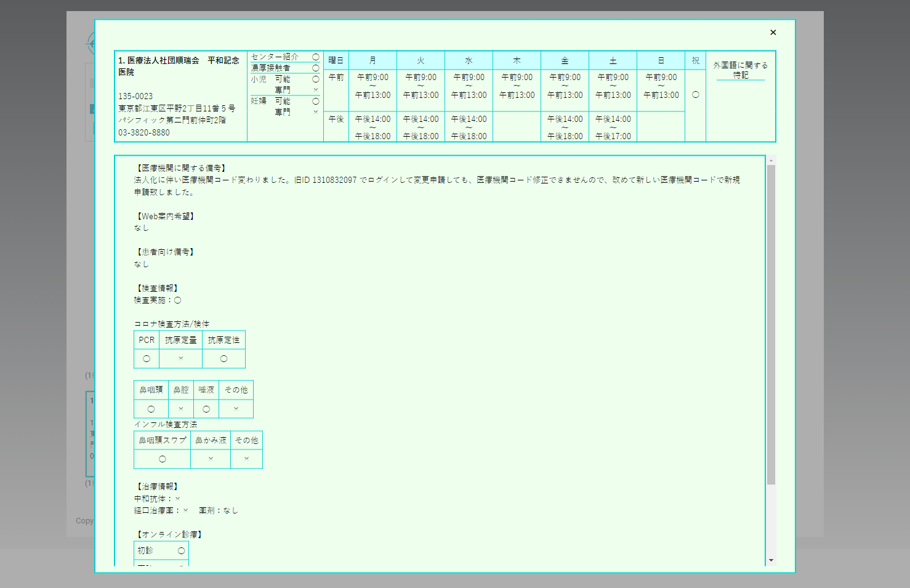Screen dimensions: 910x588
Task: Click the scrollbar down arrow
Action: [x=771, y=560]
